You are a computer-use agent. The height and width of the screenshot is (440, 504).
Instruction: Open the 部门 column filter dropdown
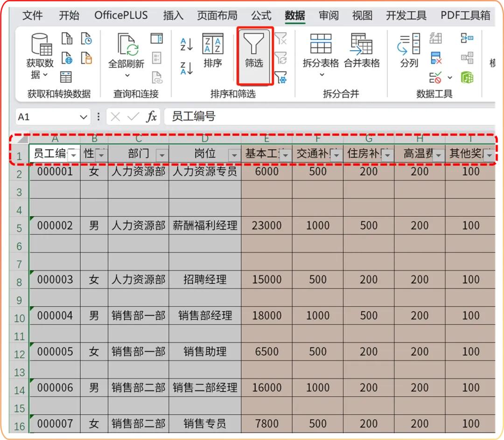[162, 156]
